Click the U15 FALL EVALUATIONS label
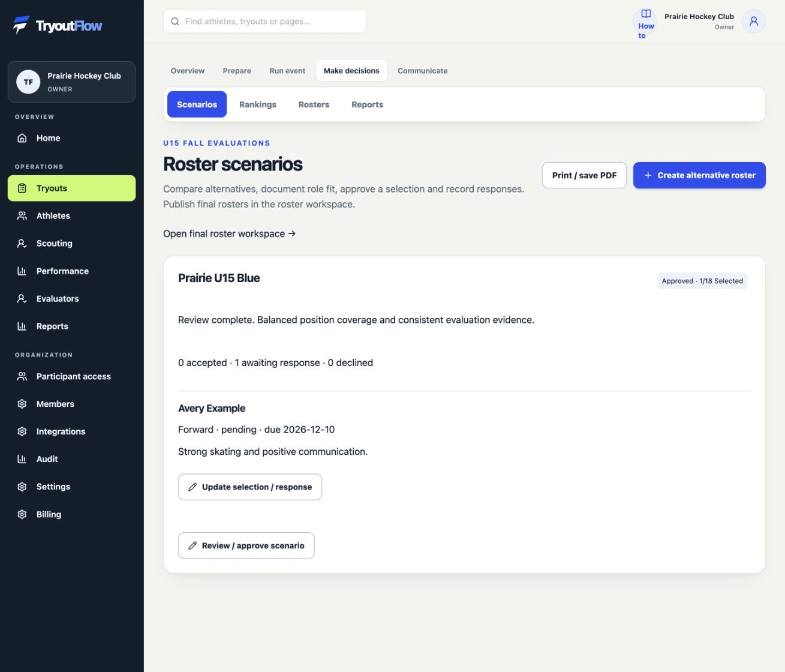This screenshot has width=785, height=672. pyautogui.click(x=216, y=143)
